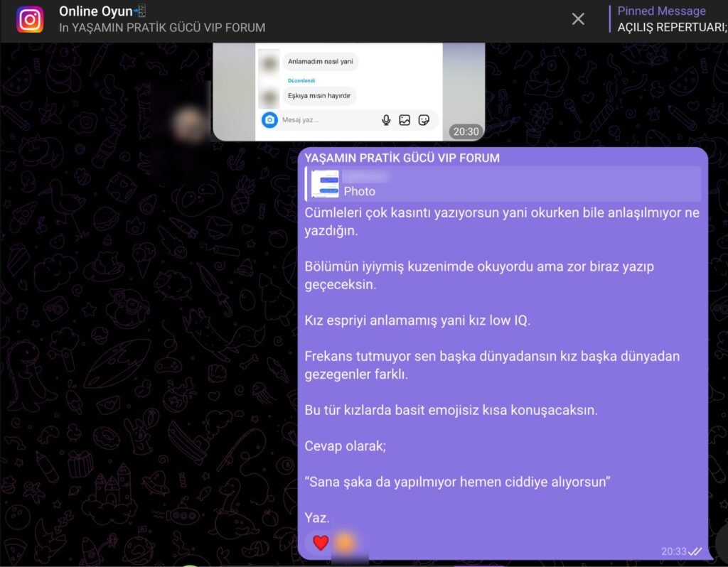Click the blurred orange reaction next to the heart
This screenshot has height=567, width=728.
pos(345,542)
